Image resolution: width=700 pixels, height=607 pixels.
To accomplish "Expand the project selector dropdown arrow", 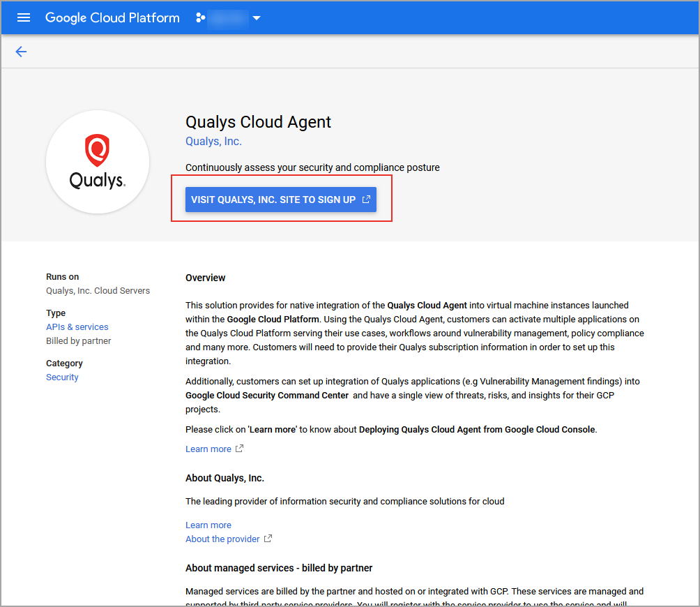I will (257, 18).
